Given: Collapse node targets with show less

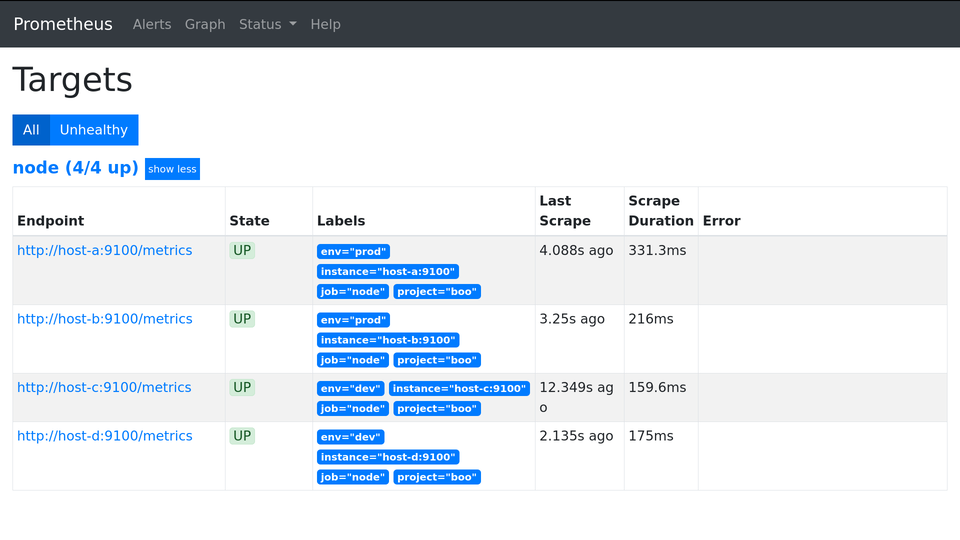Looking at the screenshot, I should (x=172, y=169).
